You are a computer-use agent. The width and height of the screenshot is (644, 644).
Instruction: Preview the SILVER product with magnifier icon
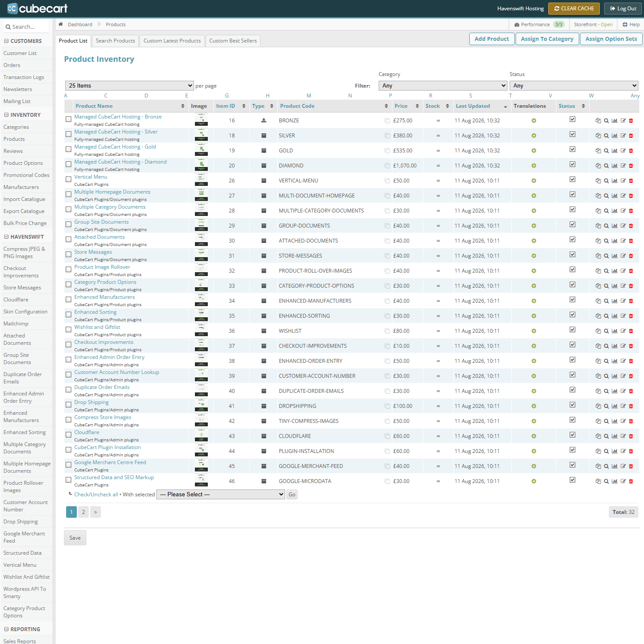click(606, 136)
